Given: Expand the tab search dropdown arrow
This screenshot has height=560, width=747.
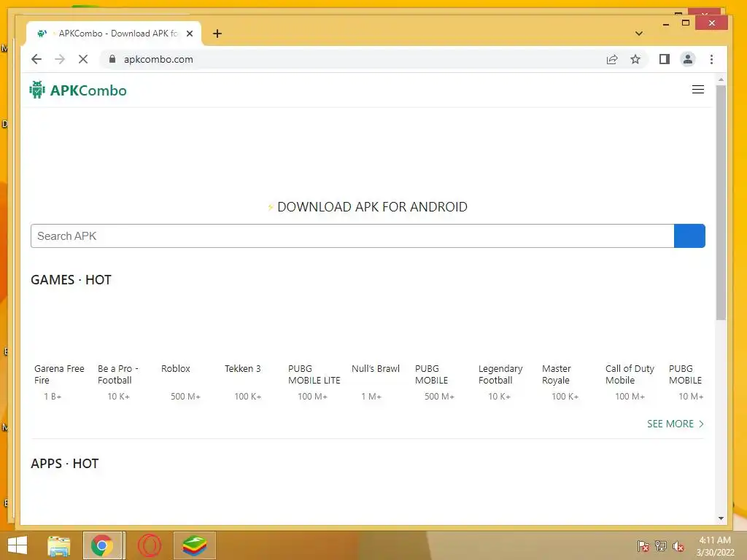Looking at the screenshot, I should (x=639, y=34).
